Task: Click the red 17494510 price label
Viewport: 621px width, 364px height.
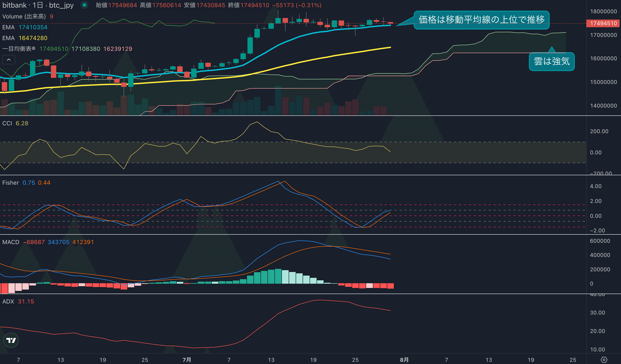Action: [603, 23]
